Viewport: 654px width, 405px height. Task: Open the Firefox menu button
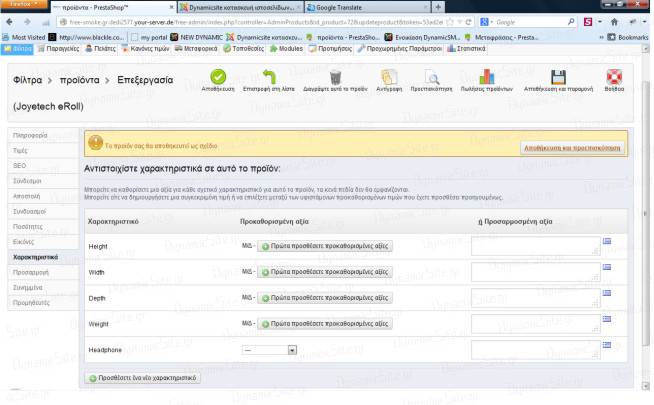[24, 4]
